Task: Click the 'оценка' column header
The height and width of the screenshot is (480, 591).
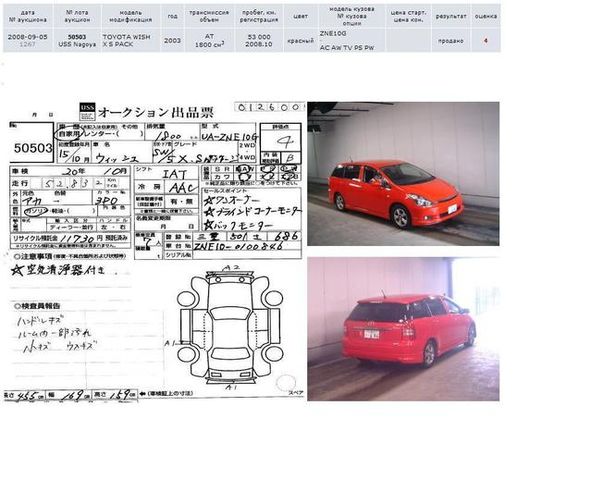Action: 486,16
